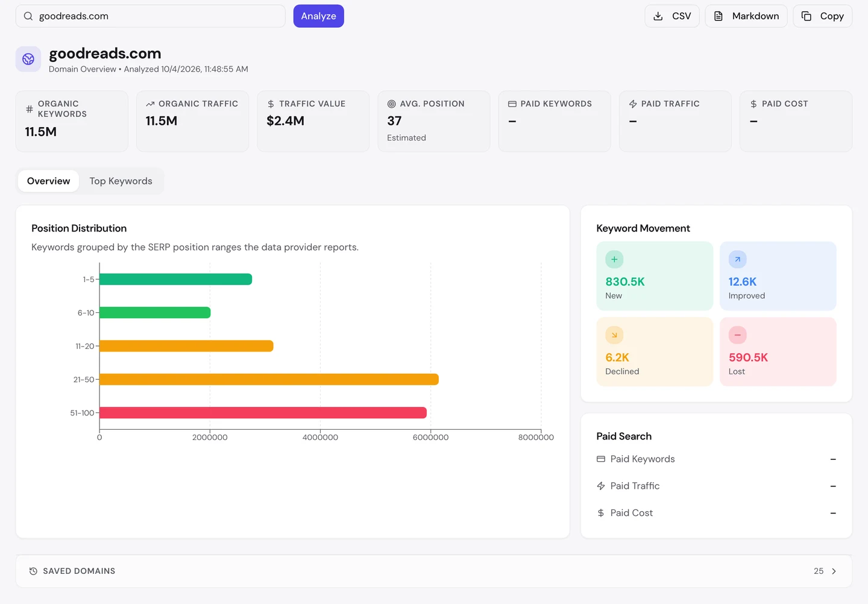
Task: Click the dollar icon on Traffic Value card
Action: point(271,104)
